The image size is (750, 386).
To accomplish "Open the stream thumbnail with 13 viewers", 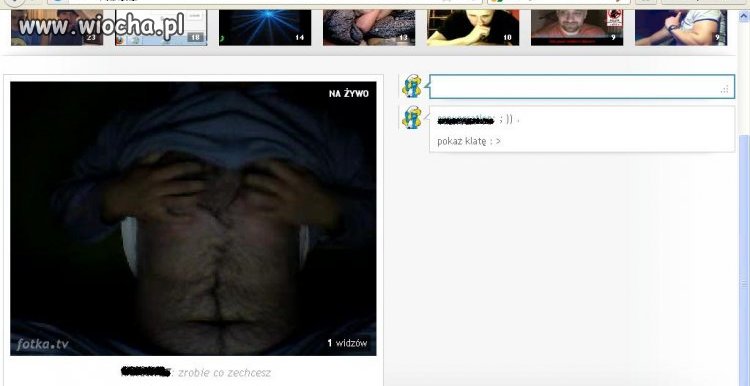I will [x=369, y=28].
